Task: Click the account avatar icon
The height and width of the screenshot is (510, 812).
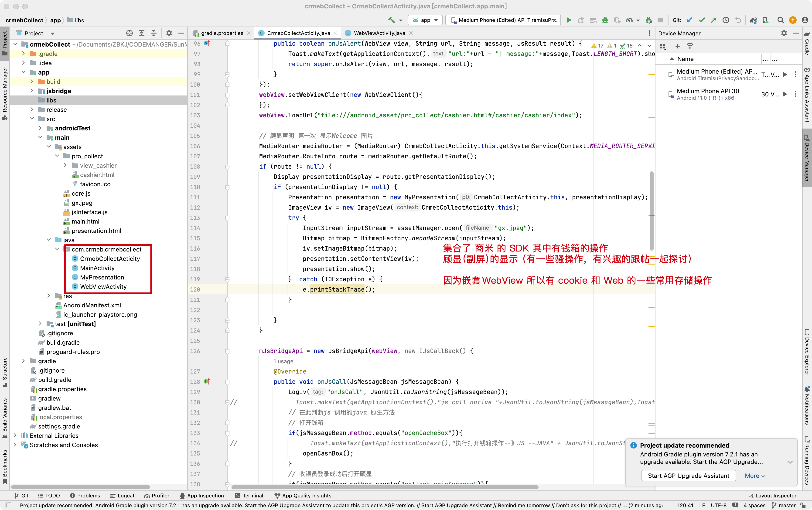Action: click(805, 20)
